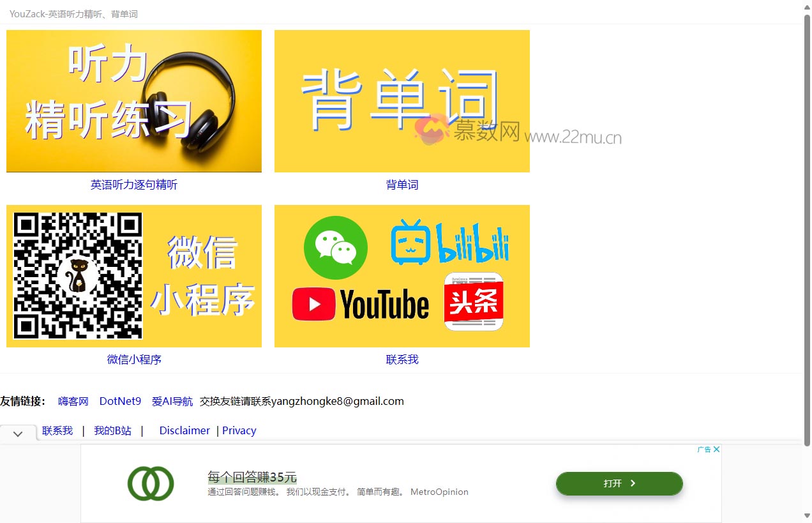Click the scrollbar down arrow

click(x=807, y=516)
